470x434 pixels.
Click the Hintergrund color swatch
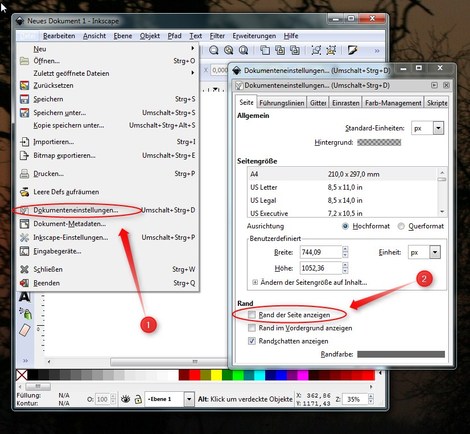[379, 143]
